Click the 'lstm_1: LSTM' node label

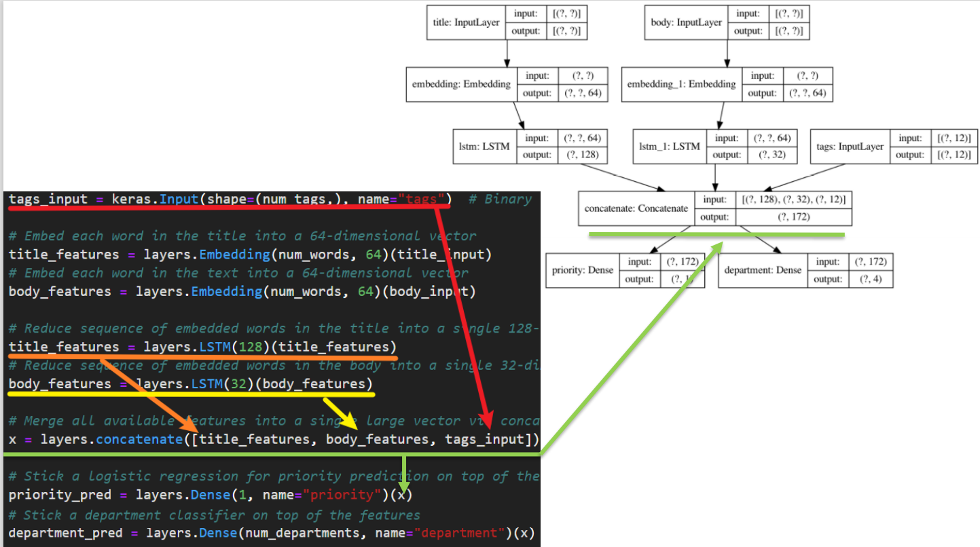(669, 146)
